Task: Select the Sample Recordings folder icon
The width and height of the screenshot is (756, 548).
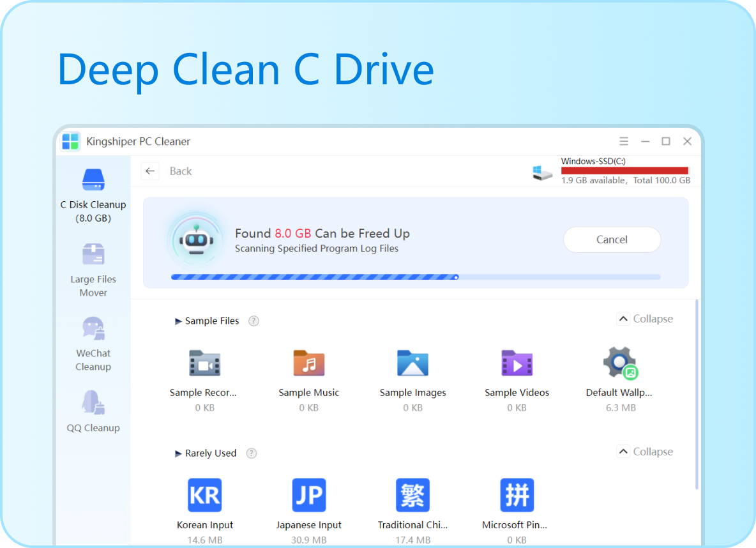Action: [204, 363]
